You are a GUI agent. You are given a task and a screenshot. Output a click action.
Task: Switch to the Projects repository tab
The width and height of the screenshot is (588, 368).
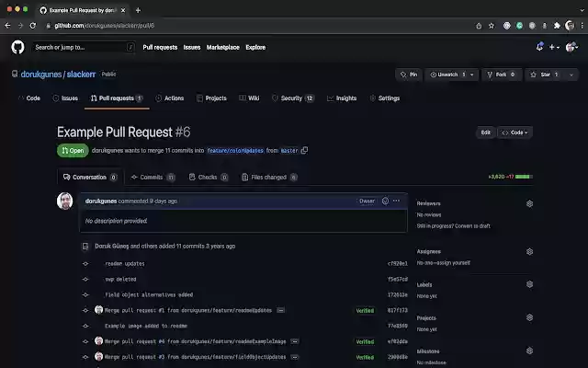(x=212, y=98)
